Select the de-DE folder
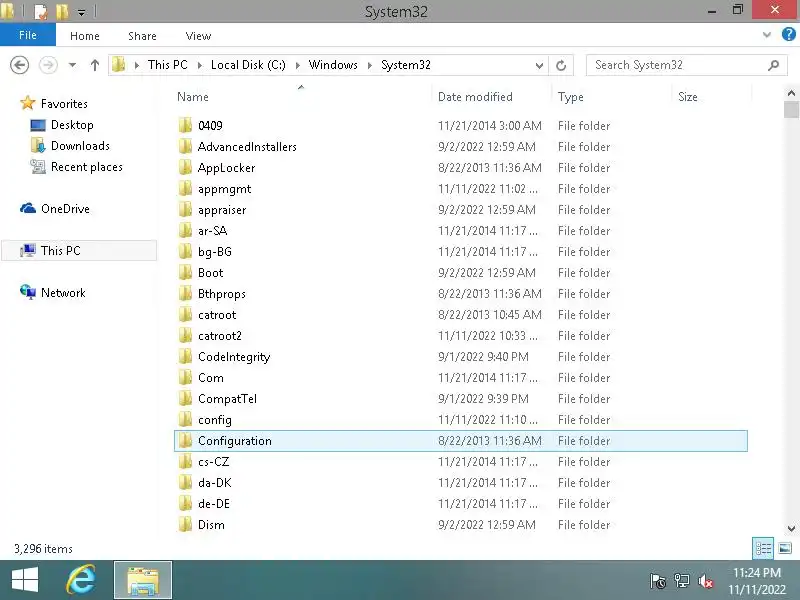This screenshot has height=600, width=800. coord(214,504)
